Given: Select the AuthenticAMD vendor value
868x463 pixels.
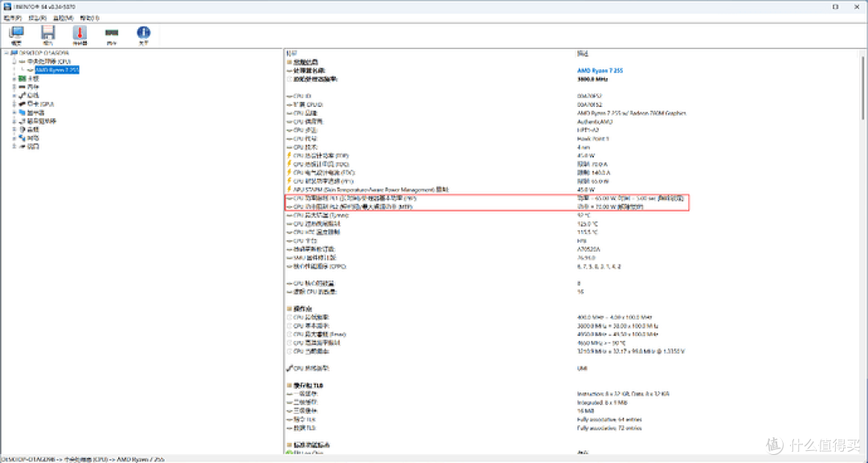Looking at the screenshot, I should (x=595, y=121).
